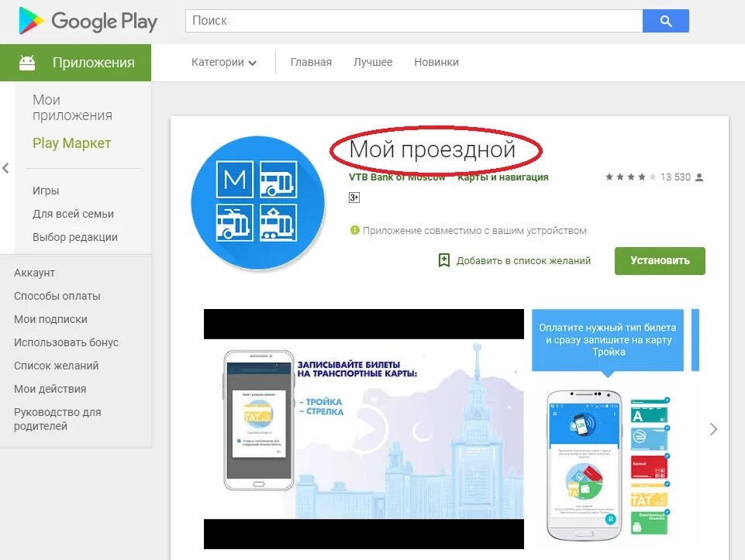The image size is (745, 560).
Task: Show next screenshots with right arrow
Action: tap(713, 430)
